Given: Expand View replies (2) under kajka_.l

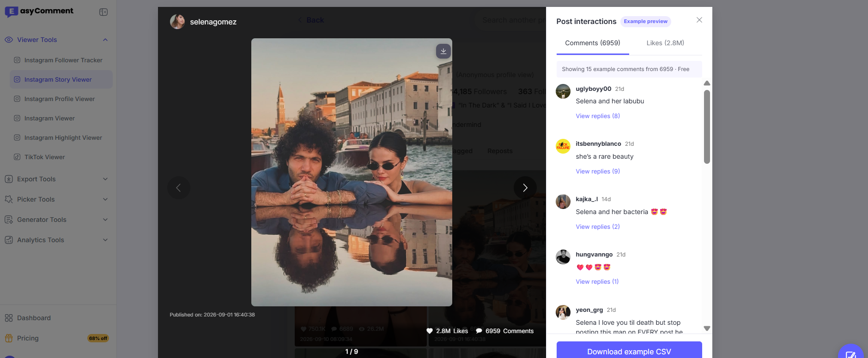Looking at the screenshot, I should click(598, 227).
